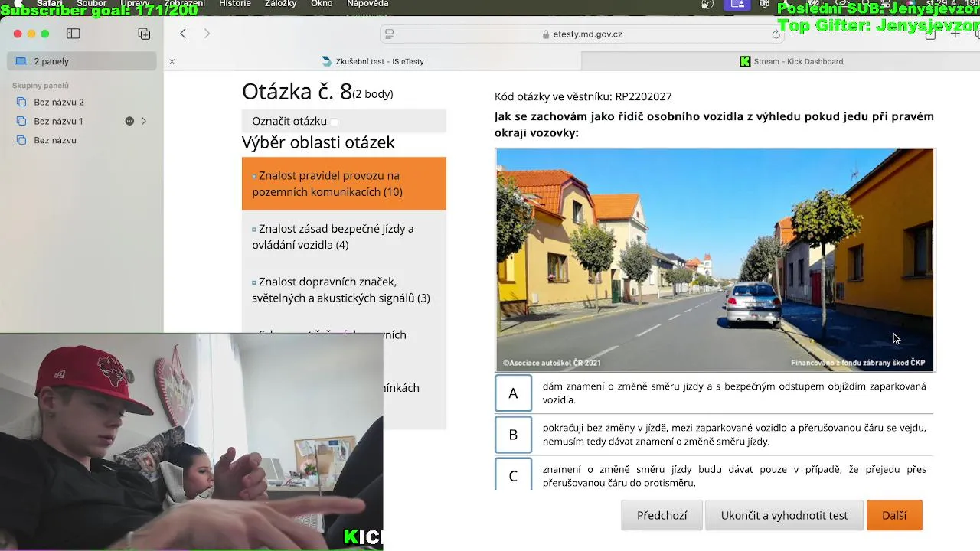
Task: Go to the previous question with Předchozí
Action: click(x=661, y=515)
